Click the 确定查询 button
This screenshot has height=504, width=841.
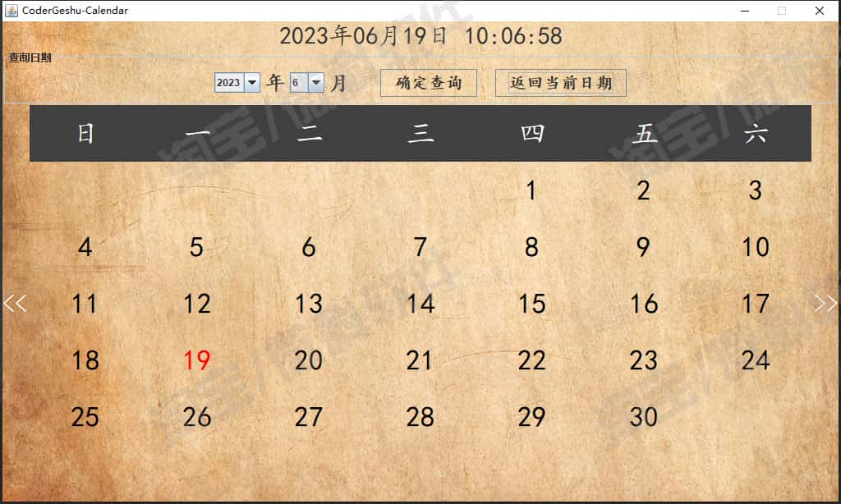click(x=429, y=83)
